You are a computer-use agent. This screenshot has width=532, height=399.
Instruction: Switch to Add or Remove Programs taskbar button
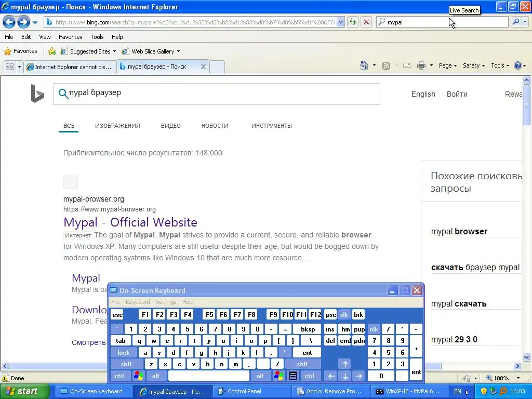pos(330,391)
